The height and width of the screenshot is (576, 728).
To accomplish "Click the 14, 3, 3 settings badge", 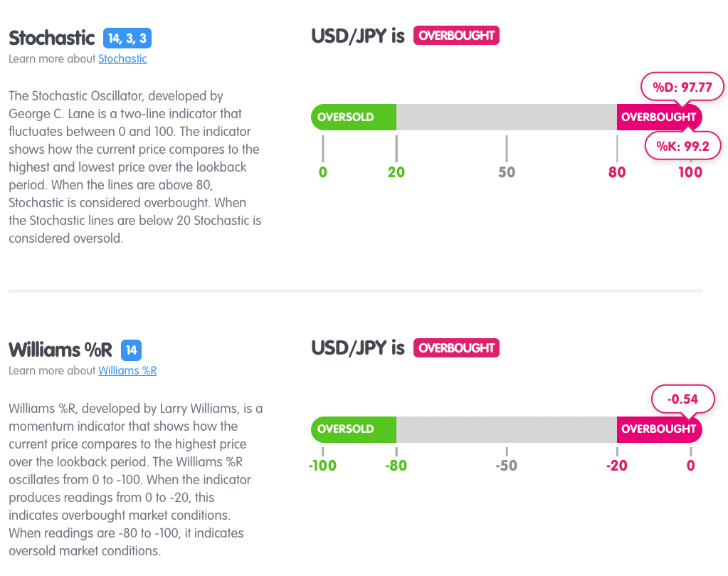I will [x=127, y=38].
